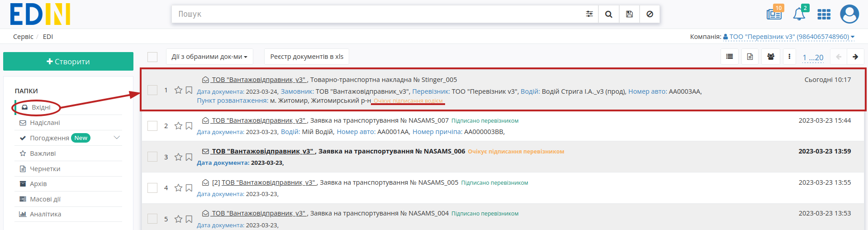Go to next page arrow
868x230 pixels.
855,57
